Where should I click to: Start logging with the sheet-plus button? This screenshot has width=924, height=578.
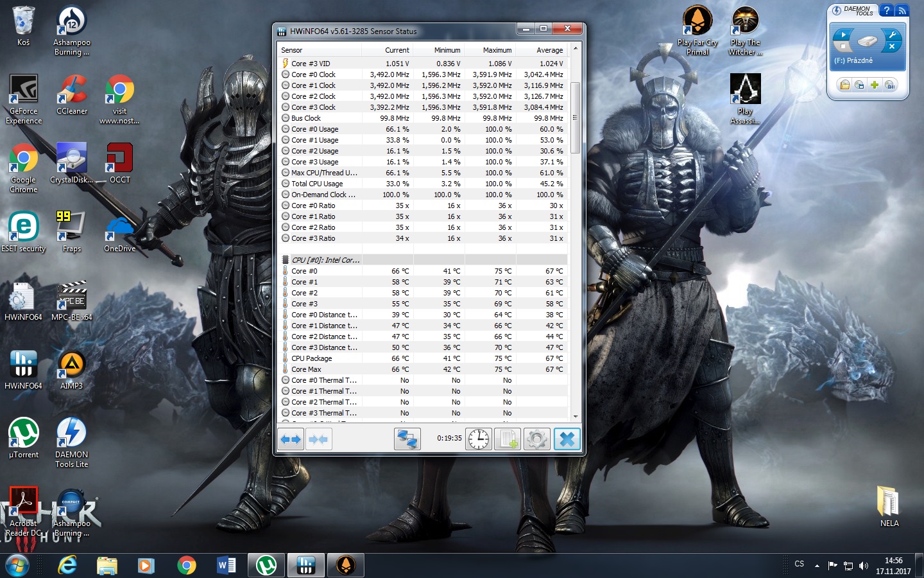tap(508, 439)
